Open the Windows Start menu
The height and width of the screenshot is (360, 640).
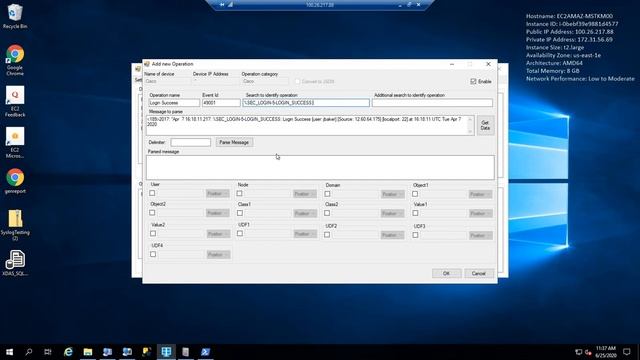[9, 352]
